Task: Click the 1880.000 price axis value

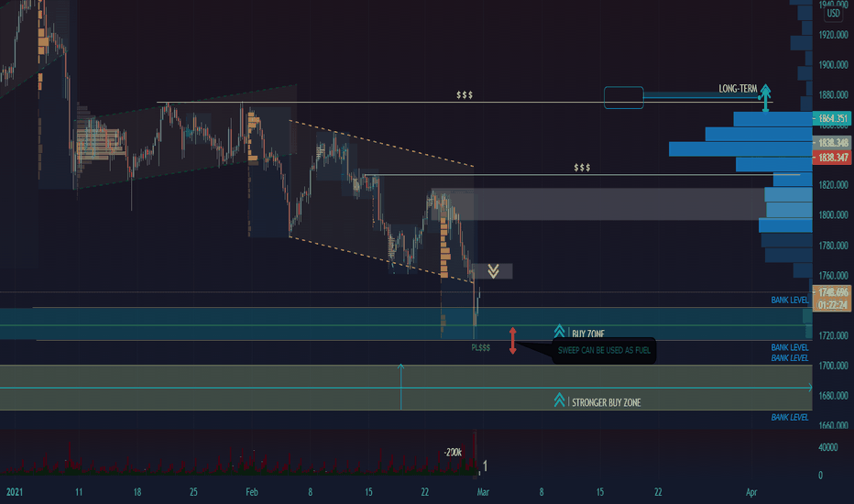Action: click(x=833, y=94)
